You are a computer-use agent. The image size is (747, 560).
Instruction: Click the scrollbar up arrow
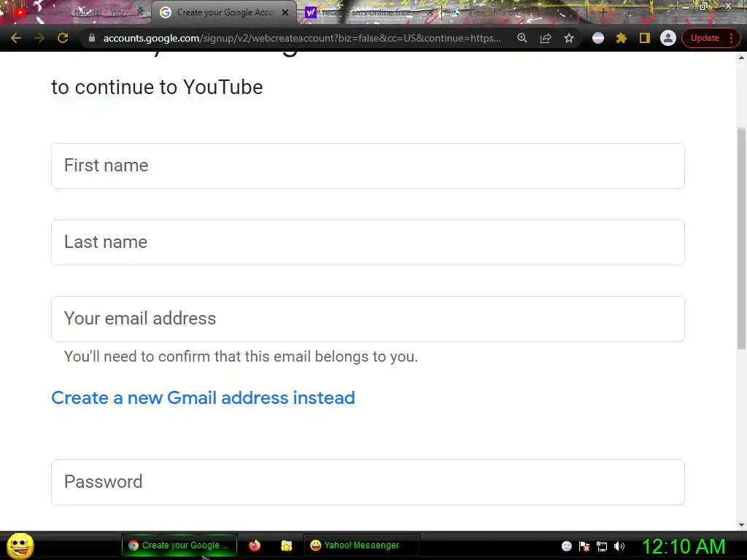click(x=741, y=58)
